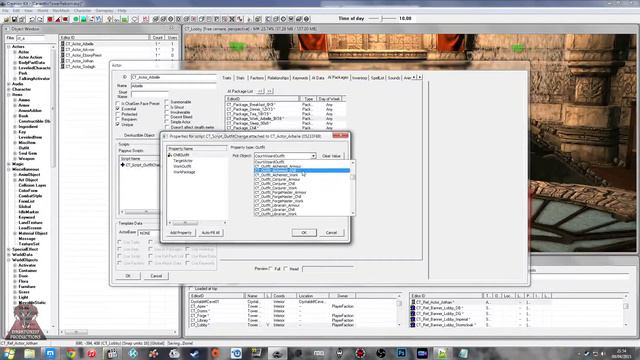Enable the Simple Actor checkbox

click(x=167, y=122)
